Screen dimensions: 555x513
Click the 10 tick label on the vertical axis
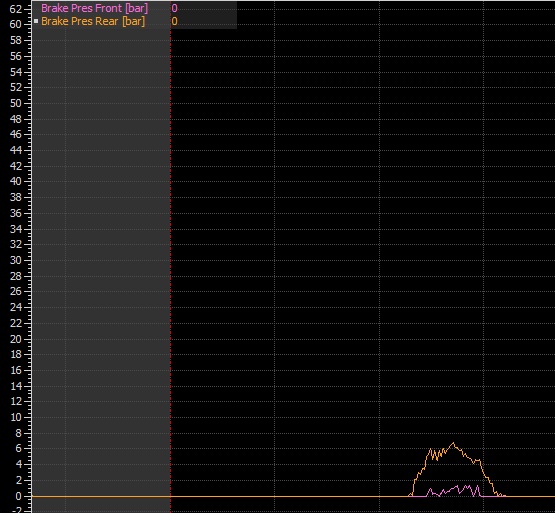click(x=16, y=417)
